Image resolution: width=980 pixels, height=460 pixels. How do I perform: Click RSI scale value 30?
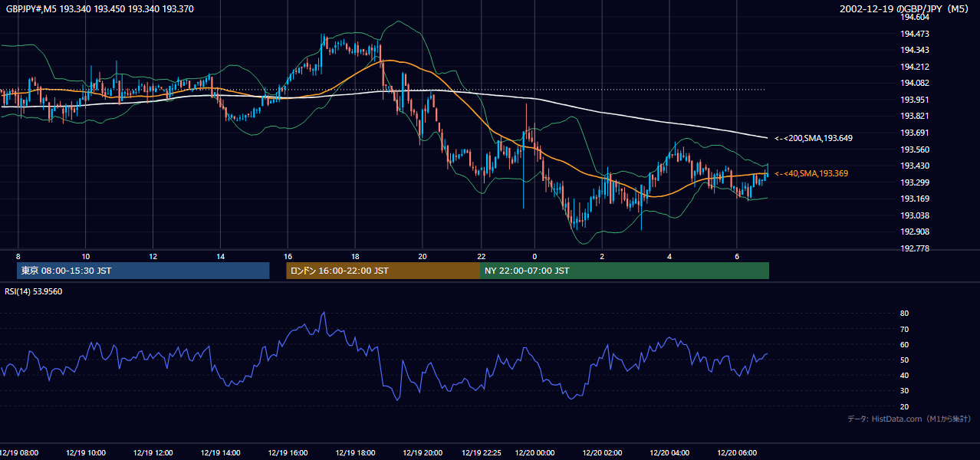[905, 391]
